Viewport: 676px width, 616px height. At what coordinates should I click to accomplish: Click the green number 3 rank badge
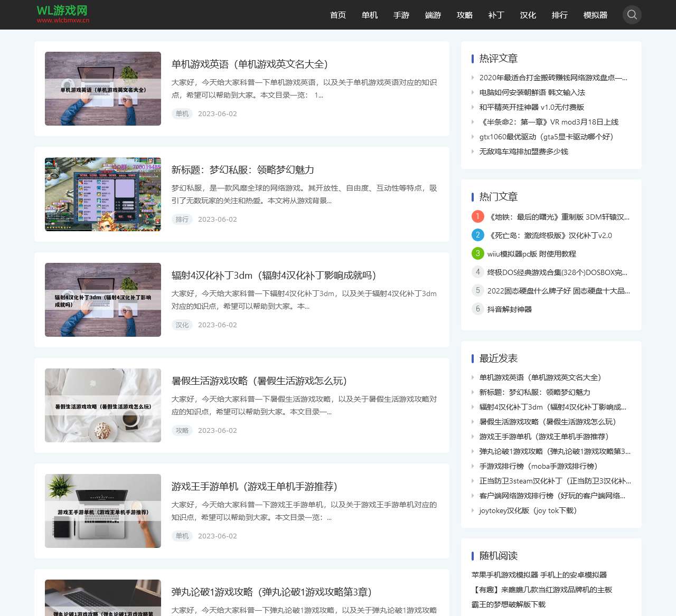click(x=477, y=253)
